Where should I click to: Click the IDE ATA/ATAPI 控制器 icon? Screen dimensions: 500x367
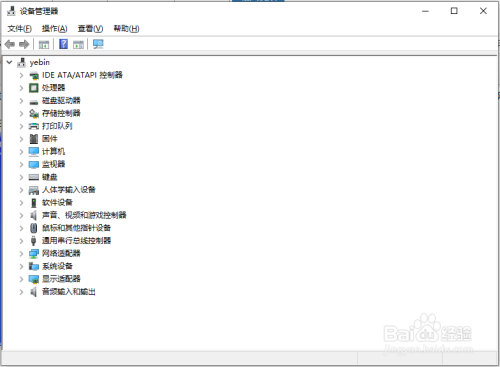pyautogui.click(x=34, y=75)
